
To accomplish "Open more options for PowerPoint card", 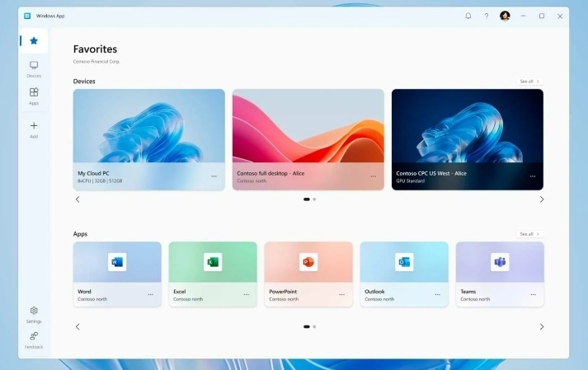I will point(341,295).
